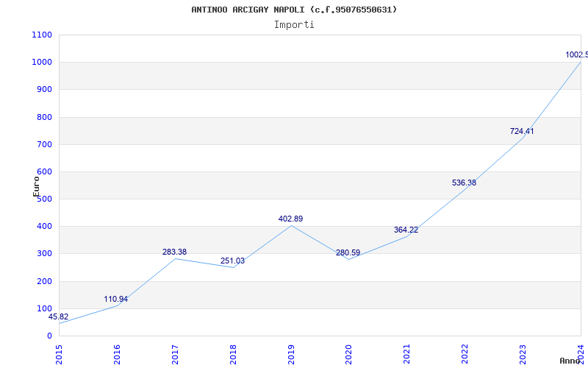Select the 1002.5 data label

click(x=577, y=54)
